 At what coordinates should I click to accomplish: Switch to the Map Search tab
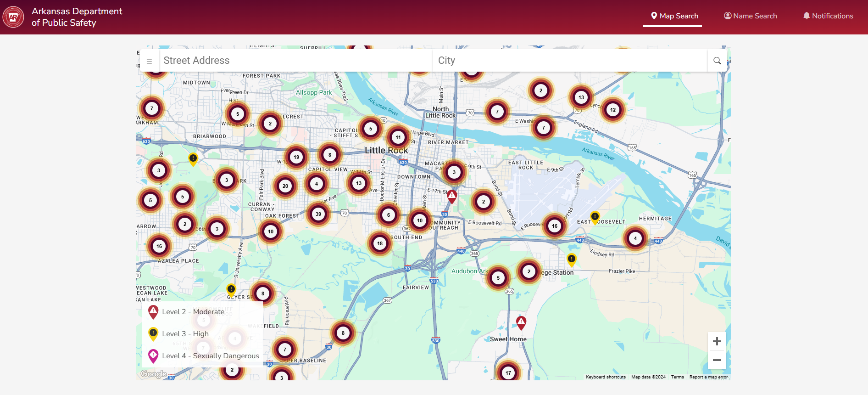(674, 16)
